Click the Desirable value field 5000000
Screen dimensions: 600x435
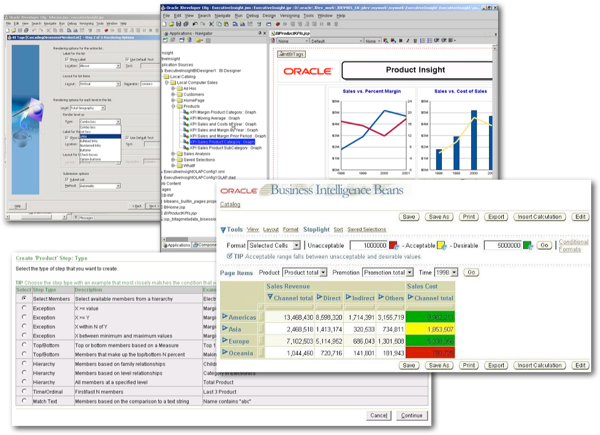tap(503, 245)
